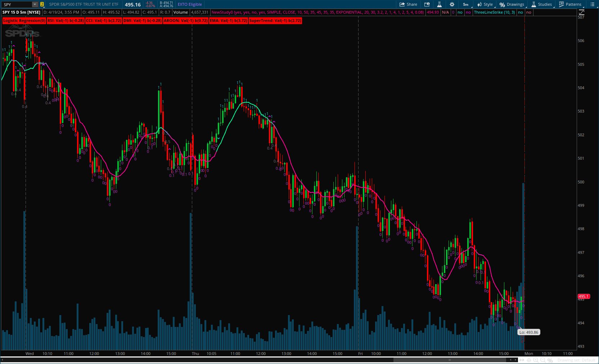This screenshot has height=364, width=599.
Task: Select the RSI: Val(-1) b(-0.28) label
Action: pos(66,21)
